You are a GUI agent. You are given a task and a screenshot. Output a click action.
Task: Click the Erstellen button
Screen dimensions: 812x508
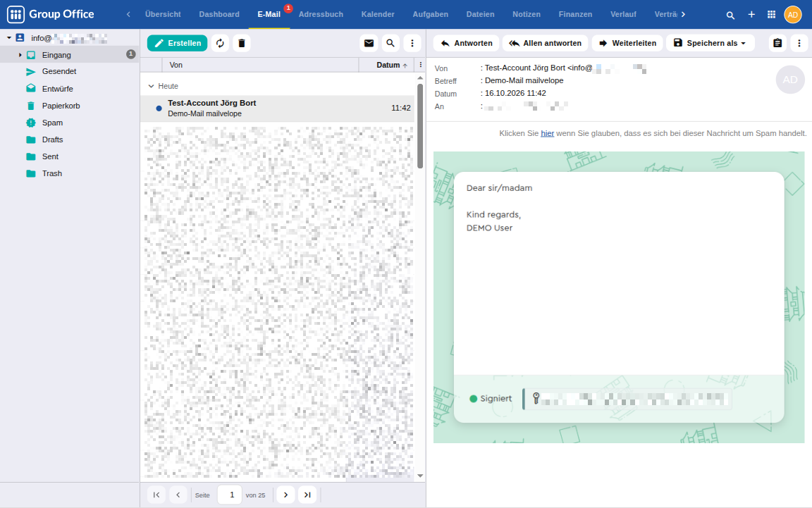point(177,43)
